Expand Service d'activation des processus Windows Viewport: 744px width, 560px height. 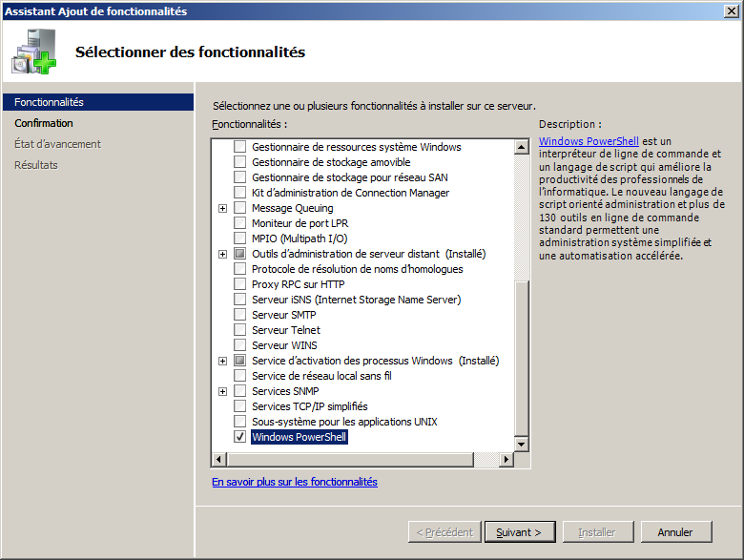click(223, 361)
